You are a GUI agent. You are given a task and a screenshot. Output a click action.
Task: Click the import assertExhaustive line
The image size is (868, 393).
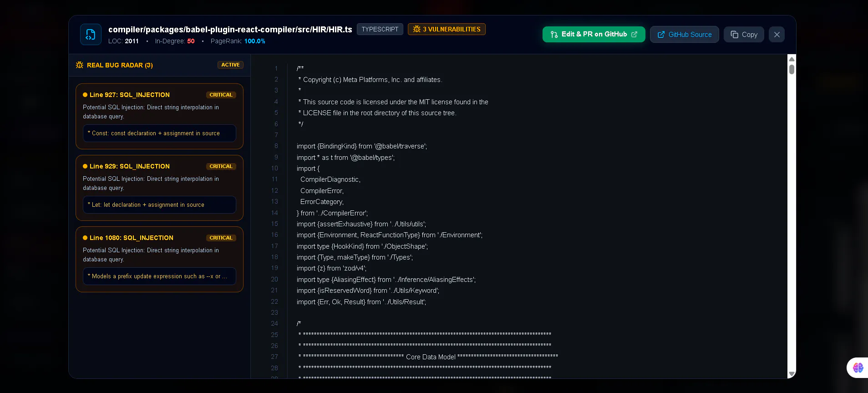361,224
